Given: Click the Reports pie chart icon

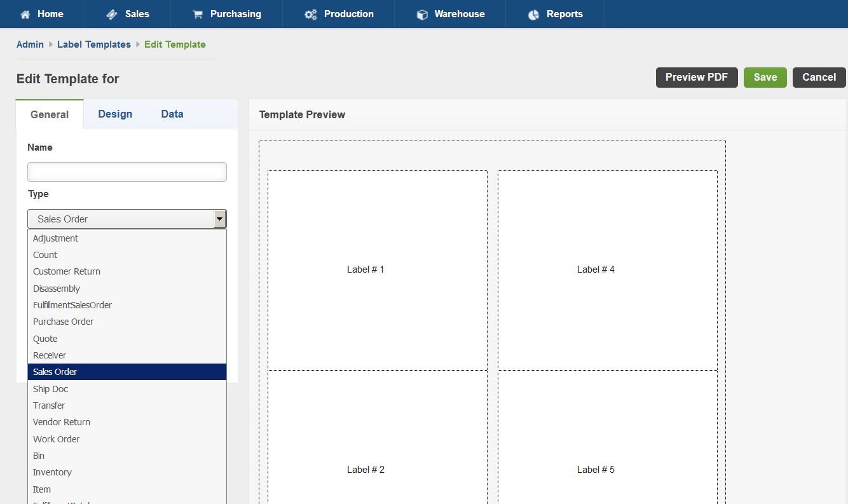Looking at the screenshot, I should (533, 14).
